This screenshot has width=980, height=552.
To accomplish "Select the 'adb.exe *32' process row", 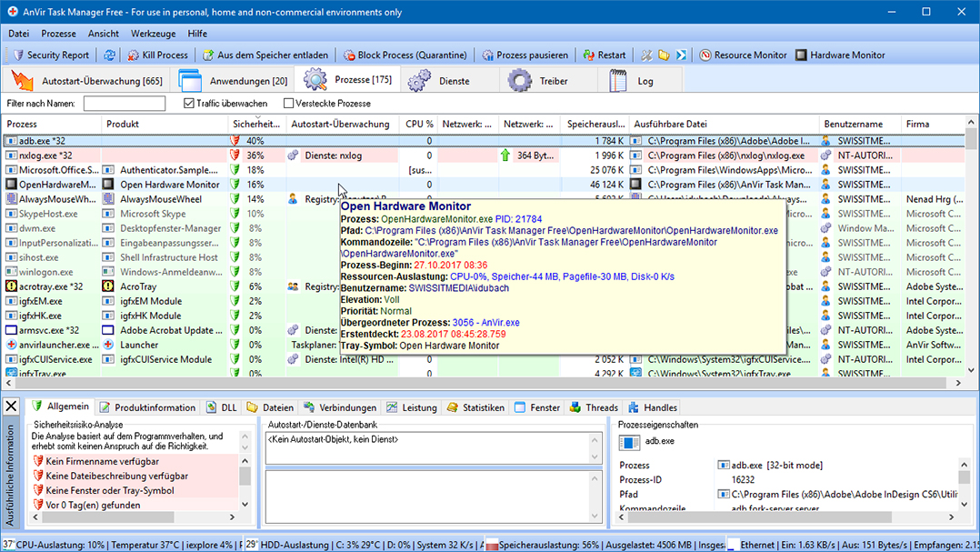I will click(x=484, y=141).
